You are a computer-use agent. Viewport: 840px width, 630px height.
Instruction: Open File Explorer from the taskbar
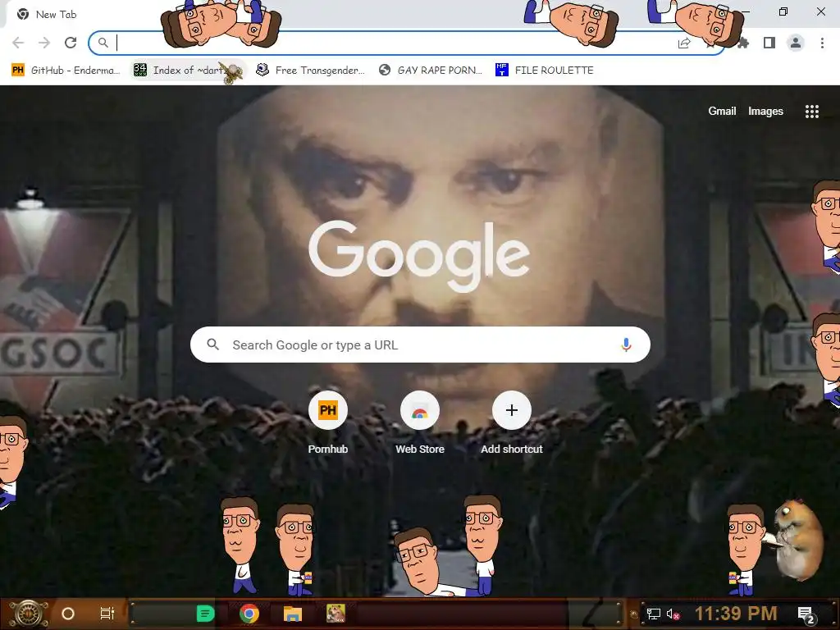tap(293, 614)
